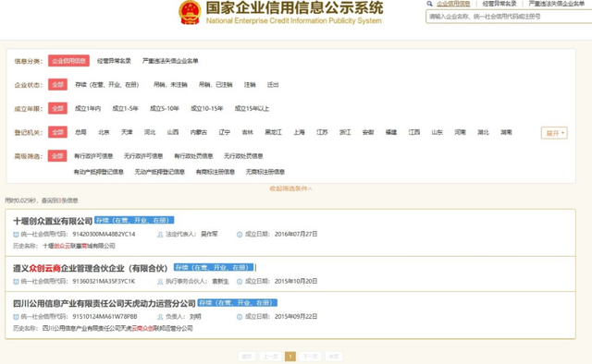Choose 内蒙古 as registration authority
Viewport: 592px width, 364px height.
click(x=199, y=132)
